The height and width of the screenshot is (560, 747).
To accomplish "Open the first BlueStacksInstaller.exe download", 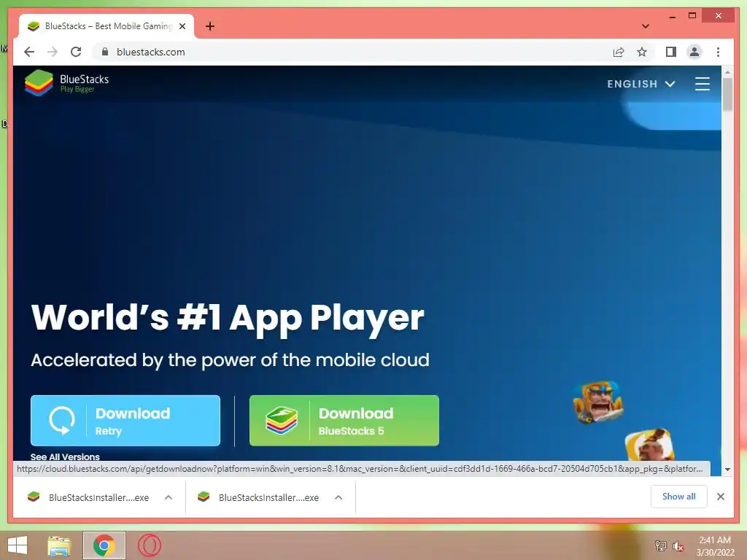I will click(88, 497).
